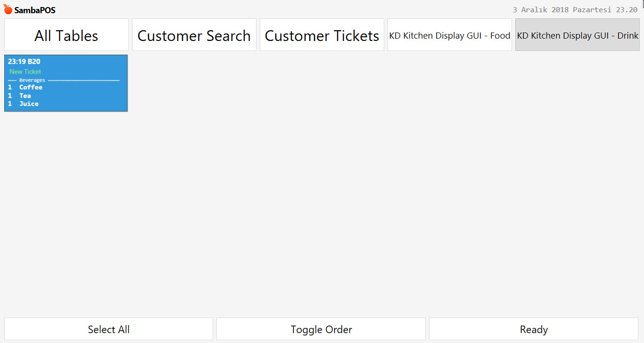The width and height of the screenshot is (644, 343).
Task: Click the 23.20 clock time
Action: 627,10
